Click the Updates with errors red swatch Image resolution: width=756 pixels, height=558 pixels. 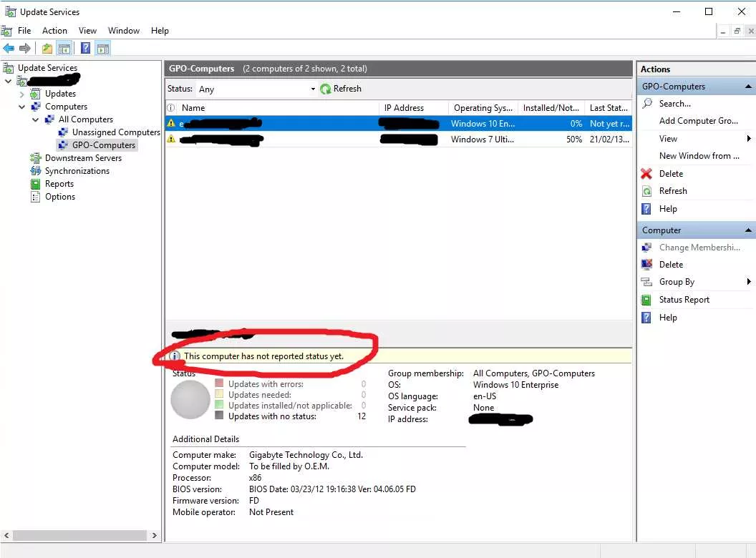click(219, 383)
